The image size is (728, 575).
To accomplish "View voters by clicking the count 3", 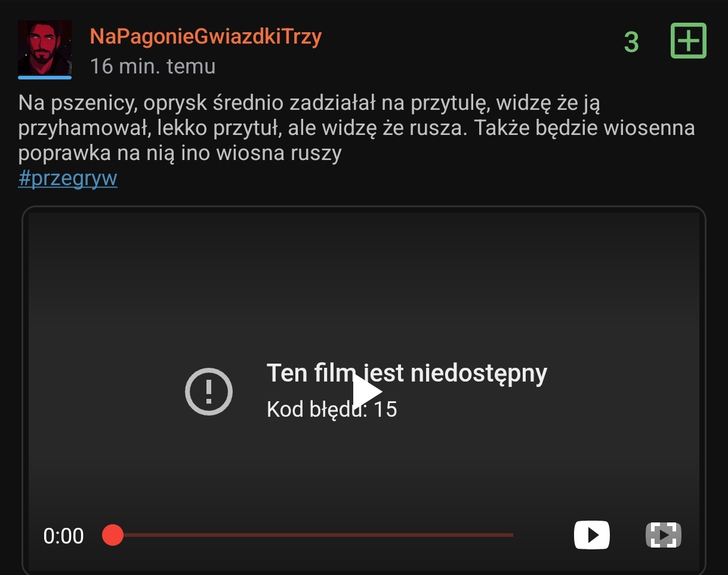I will (x=631, y=42).
